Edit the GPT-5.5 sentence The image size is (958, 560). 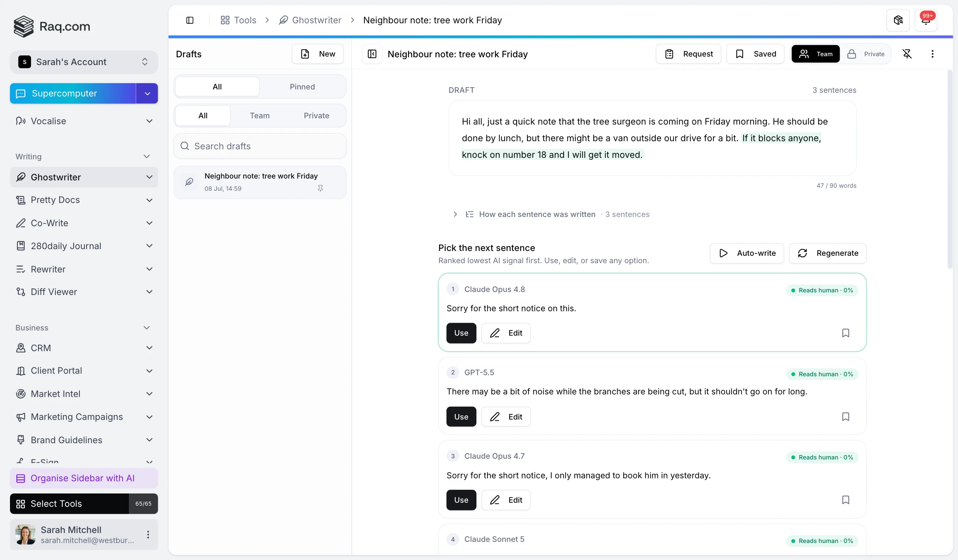[x=506, y=417]
